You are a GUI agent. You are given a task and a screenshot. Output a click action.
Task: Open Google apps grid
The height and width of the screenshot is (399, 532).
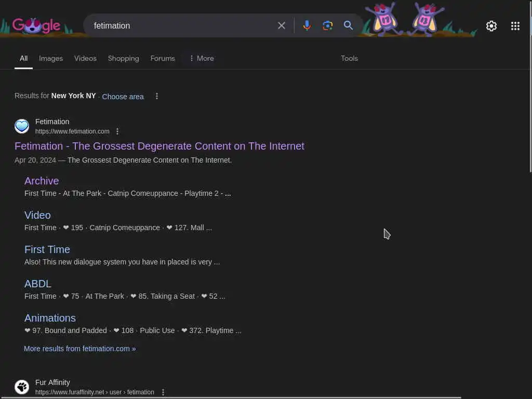pos(515,26)
